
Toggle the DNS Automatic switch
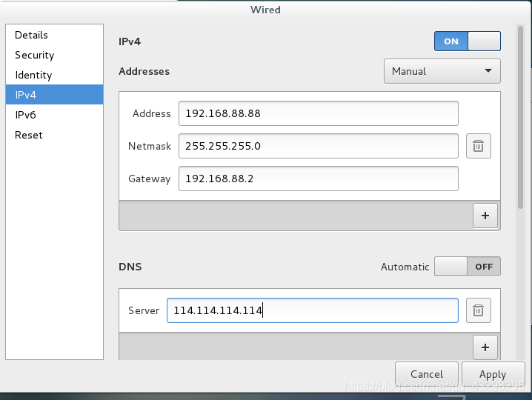point(468,267)
